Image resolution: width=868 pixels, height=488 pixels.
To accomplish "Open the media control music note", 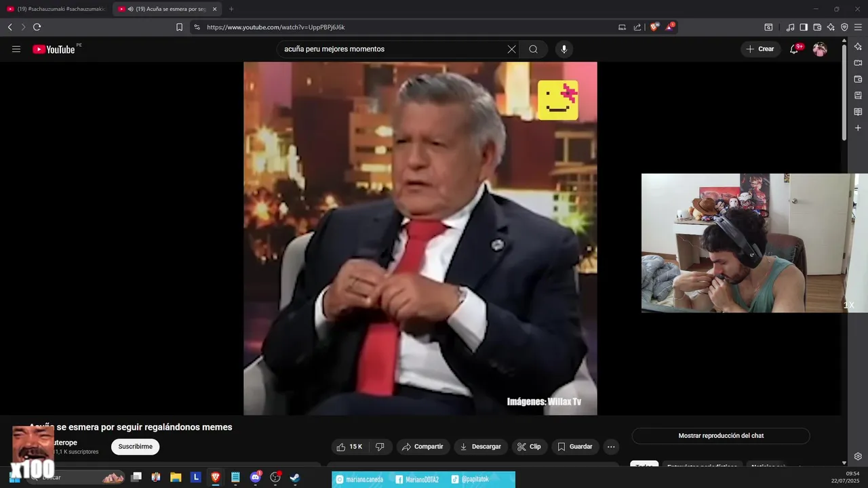I will 790,27.
